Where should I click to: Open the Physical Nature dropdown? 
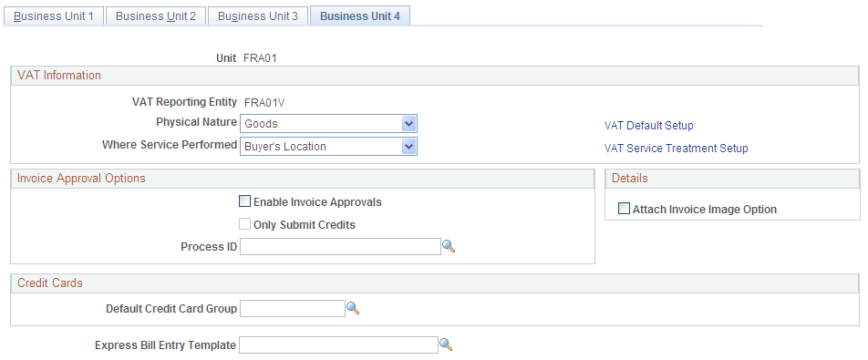coord(329,124)
